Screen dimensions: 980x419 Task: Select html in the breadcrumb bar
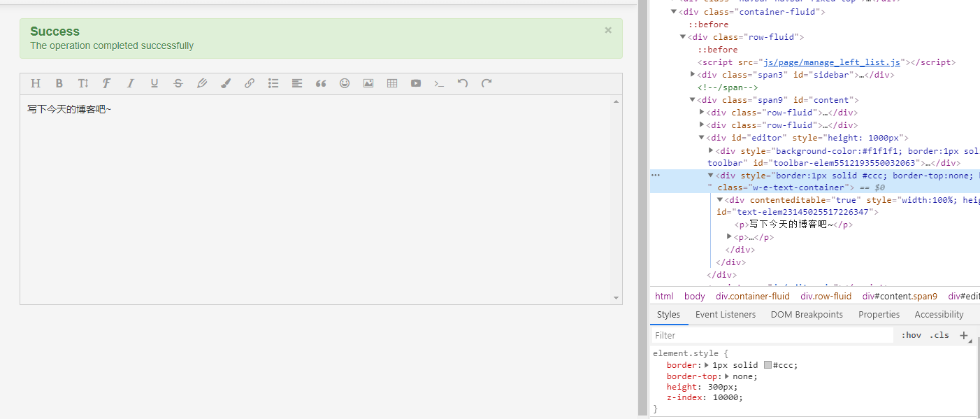(x=664, y=297)
